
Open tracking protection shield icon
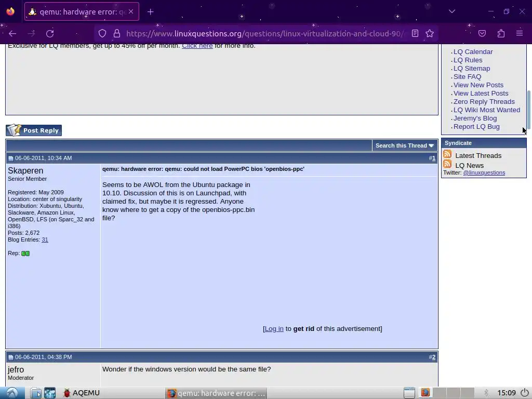[x=102, y=33]
